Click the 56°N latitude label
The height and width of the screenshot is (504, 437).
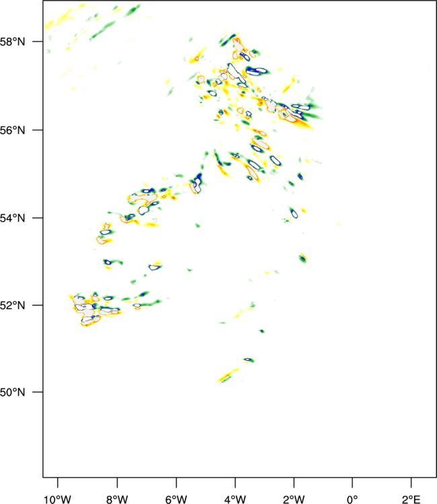coord(12,130)
